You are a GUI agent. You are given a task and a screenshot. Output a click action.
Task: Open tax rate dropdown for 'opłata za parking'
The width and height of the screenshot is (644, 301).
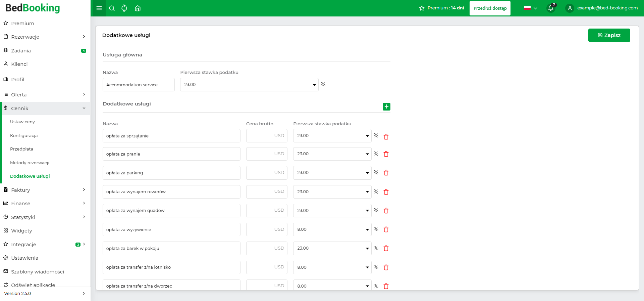[332, 173]
